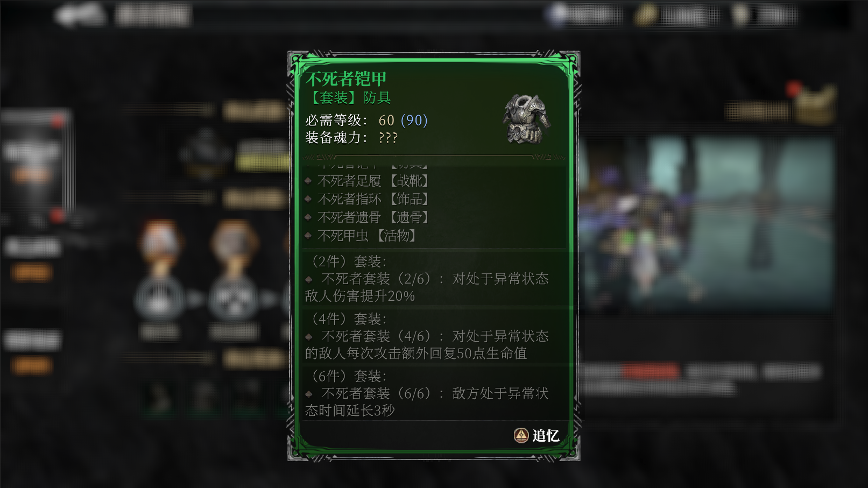Click the 装备魂力 ??? line

point(351,138)
